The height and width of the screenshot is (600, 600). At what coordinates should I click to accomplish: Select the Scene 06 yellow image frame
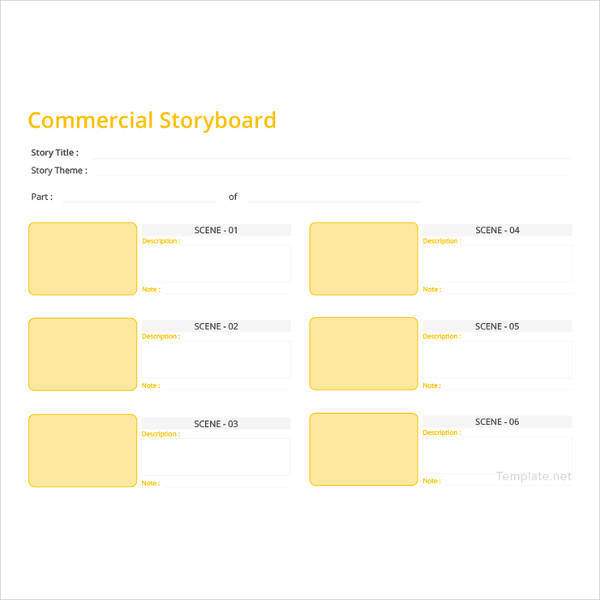tap(364, 450)
